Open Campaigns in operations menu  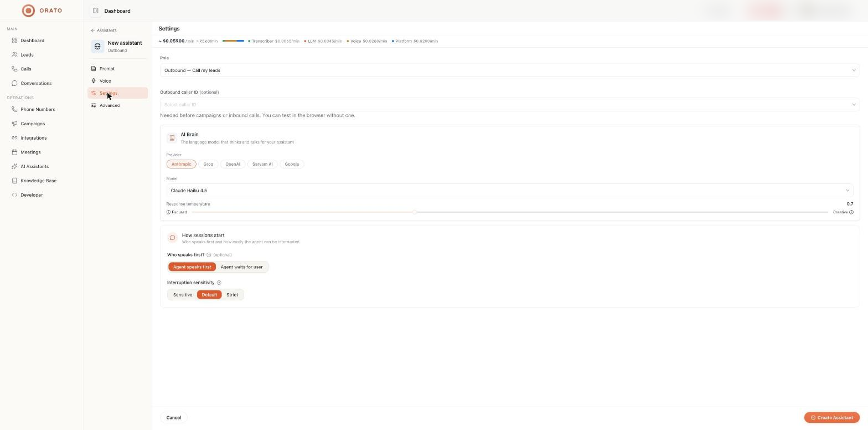pos(42,124)
